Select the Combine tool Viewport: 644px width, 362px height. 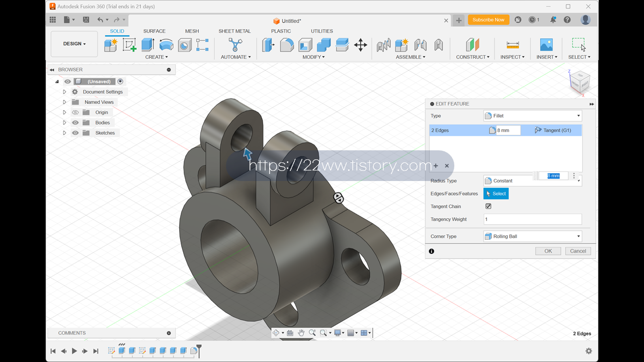pos(324,45)
